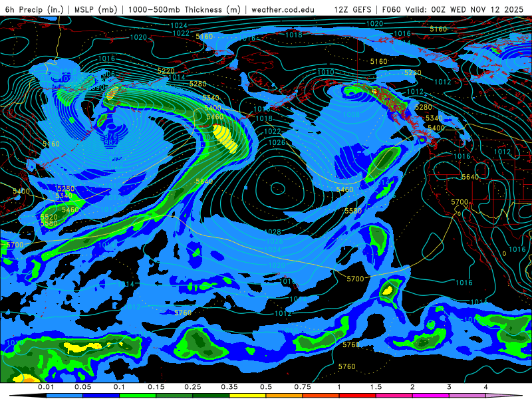This screenshot has width=532, height=399.
Task: Click the 'MSLP (mb)' header label
Action: (96, 9)
